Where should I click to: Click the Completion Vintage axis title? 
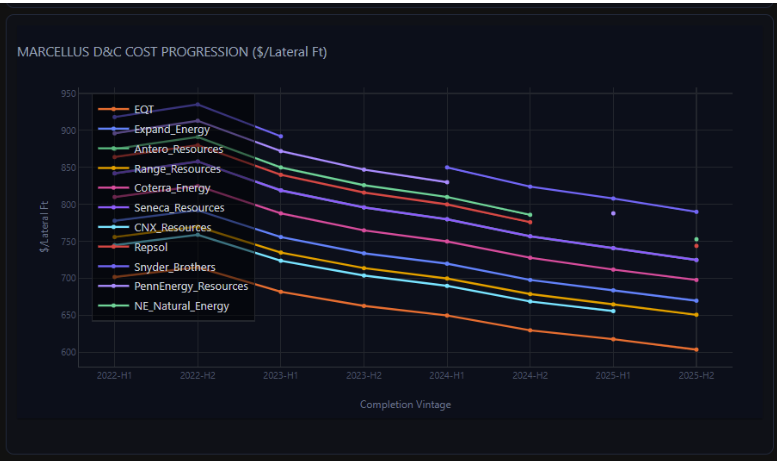click(405, 405)
